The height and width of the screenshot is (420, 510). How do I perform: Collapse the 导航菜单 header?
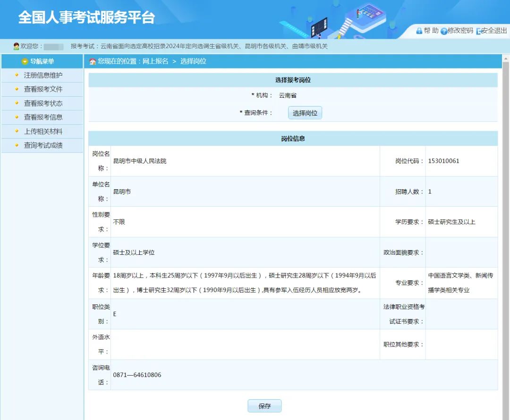[42, 61]
